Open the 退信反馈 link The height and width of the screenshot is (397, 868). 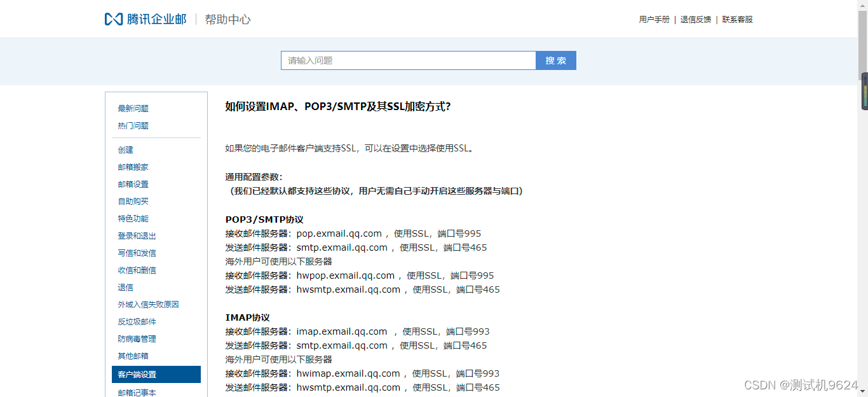point(696,20)
